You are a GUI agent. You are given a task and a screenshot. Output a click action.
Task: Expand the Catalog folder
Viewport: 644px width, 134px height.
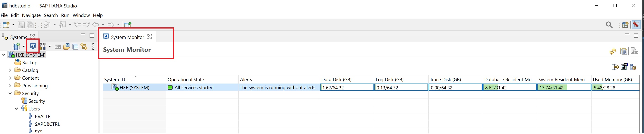coord(10,70)
